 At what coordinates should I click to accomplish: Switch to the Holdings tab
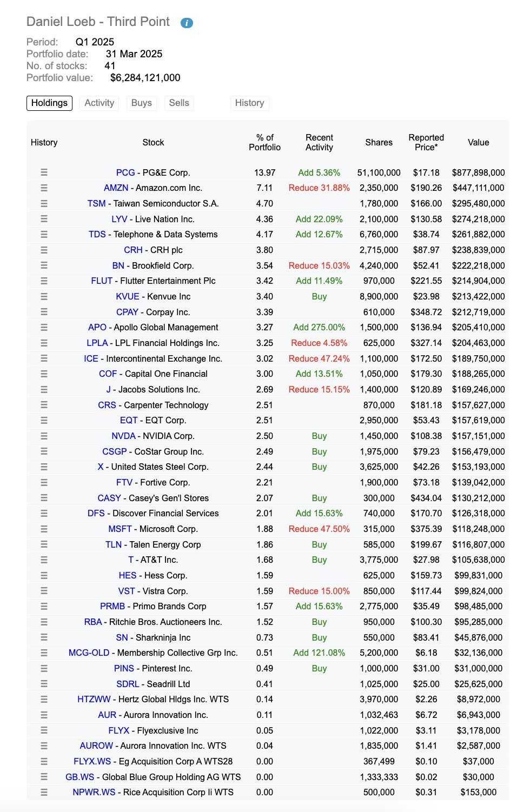[x=49, y=103]
